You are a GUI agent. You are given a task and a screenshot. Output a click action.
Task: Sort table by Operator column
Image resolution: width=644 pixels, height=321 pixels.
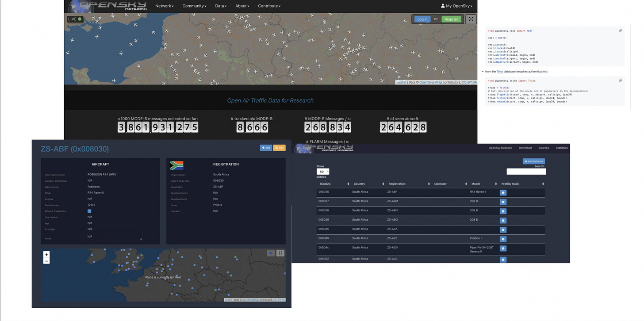tap(450, 183)
